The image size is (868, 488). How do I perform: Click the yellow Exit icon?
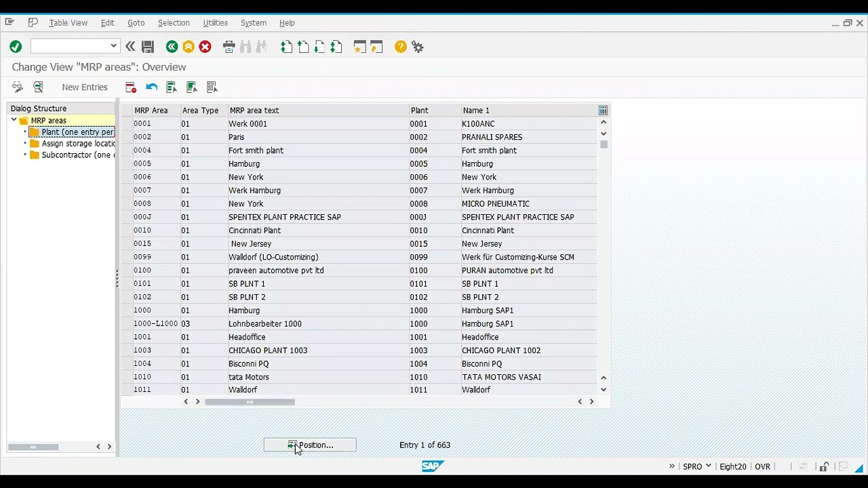(x=189, y=47)
